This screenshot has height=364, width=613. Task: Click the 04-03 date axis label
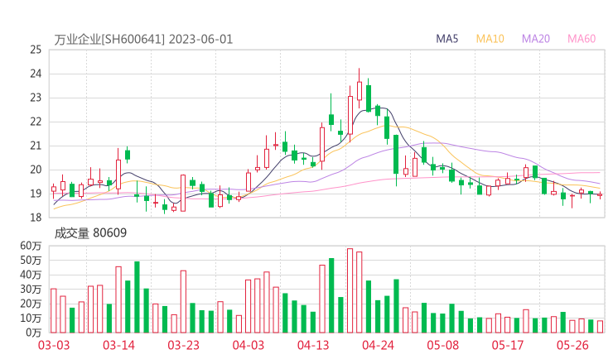click(x=249, y=345)
